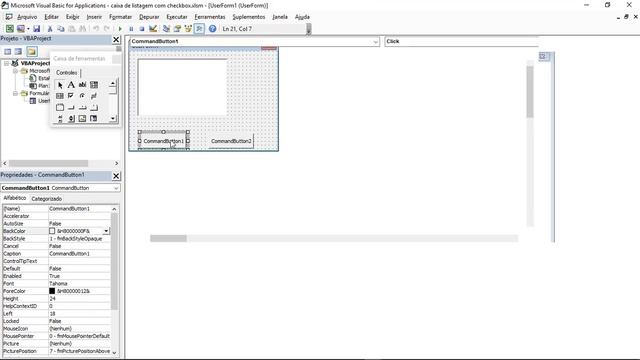
Task: Run the macro with the green play icon
Action: [120, 29]
